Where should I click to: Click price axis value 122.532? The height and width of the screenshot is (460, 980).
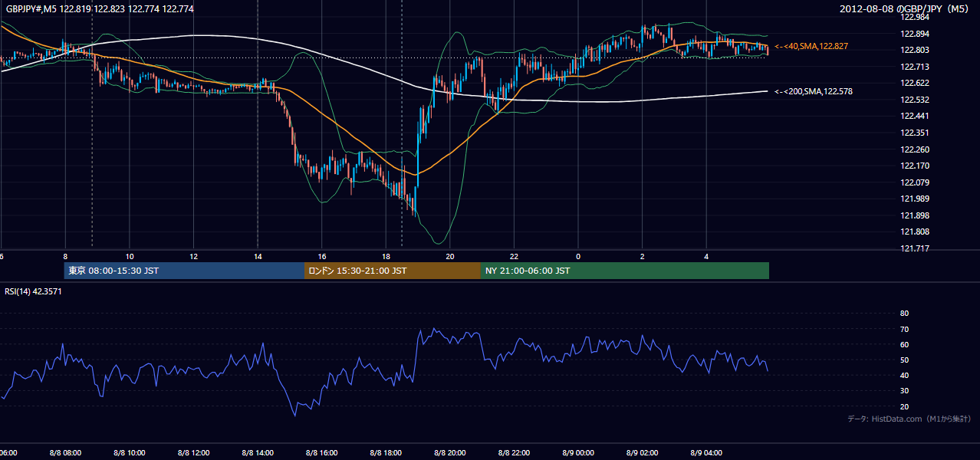pos(914,100)
